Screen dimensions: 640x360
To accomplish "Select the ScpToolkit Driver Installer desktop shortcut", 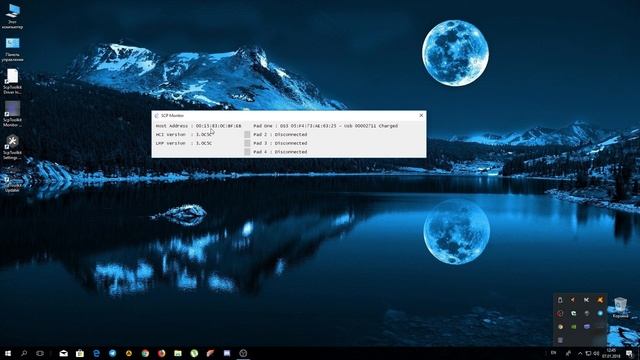I will (13, 82).
